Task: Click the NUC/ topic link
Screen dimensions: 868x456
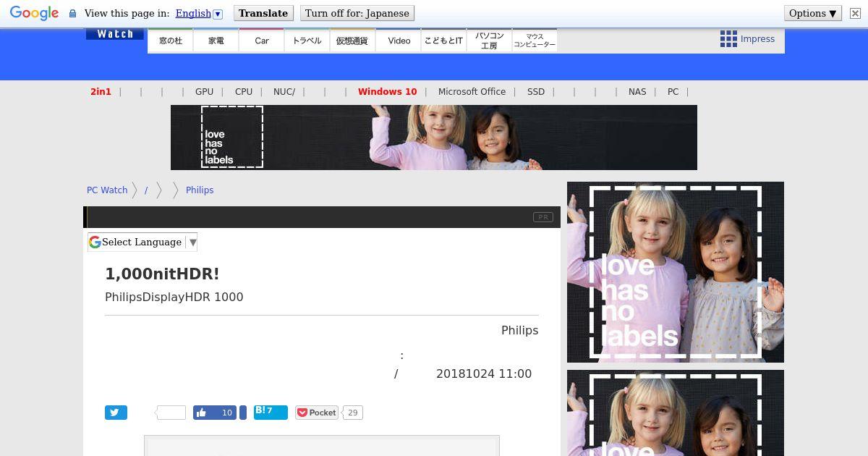Action: click(x=284, y=92)
